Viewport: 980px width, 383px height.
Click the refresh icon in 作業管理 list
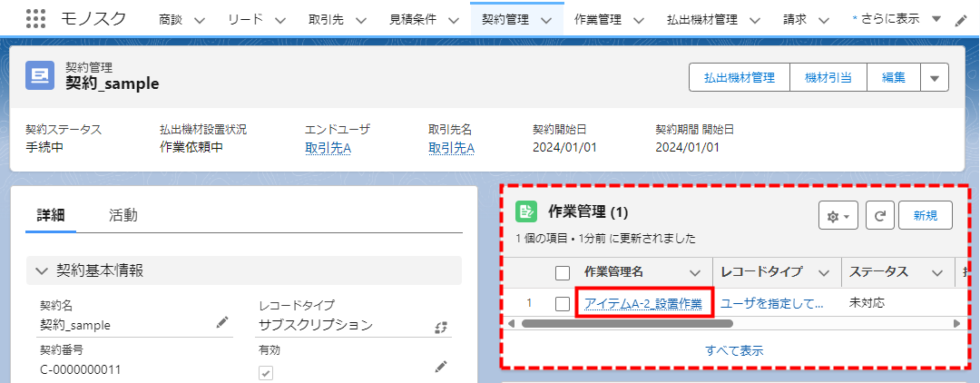click(879, 216)
